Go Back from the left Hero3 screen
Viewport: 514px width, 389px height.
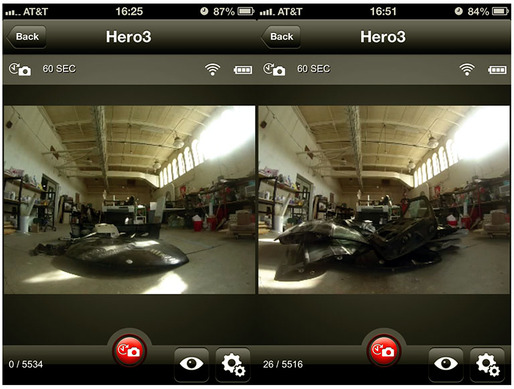coord(26,37)
